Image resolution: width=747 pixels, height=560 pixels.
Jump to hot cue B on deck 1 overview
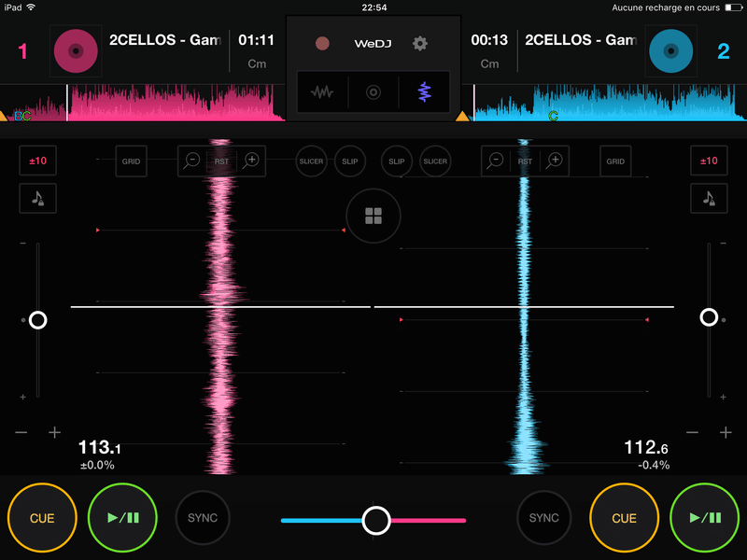point(18,116)
